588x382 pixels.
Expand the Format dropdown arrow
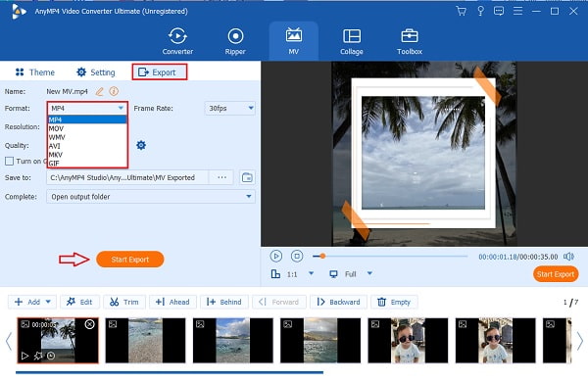[x=121, y=108]
